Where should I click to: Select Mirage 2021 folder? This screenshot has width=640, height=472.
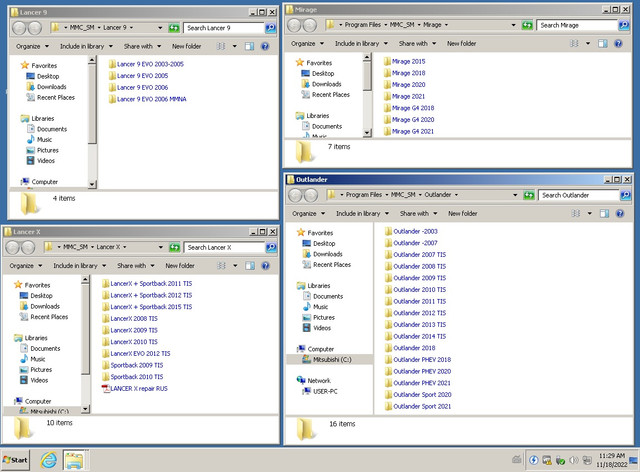pyautogui.click(x=404, y=96)
